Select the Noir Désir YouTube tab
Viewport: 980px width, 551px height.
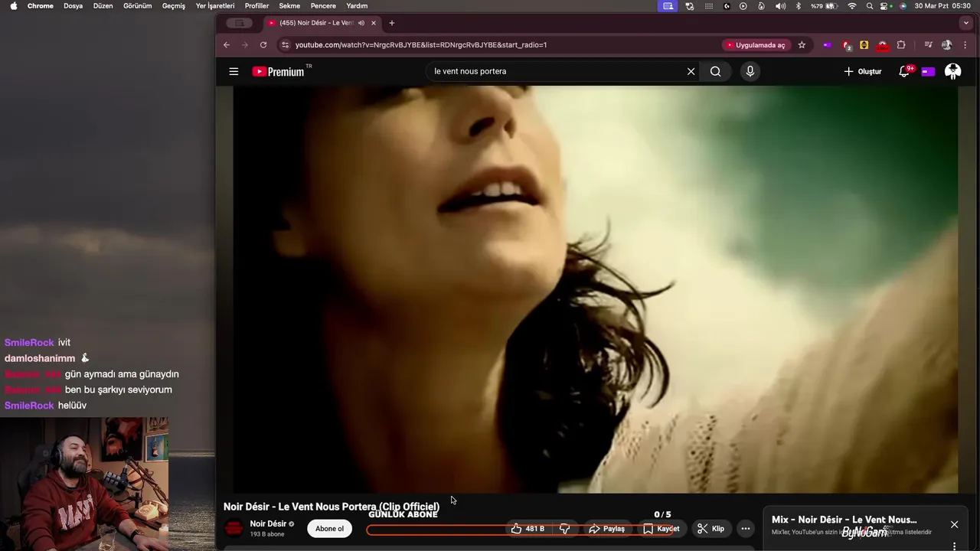(x=322, y=23)
